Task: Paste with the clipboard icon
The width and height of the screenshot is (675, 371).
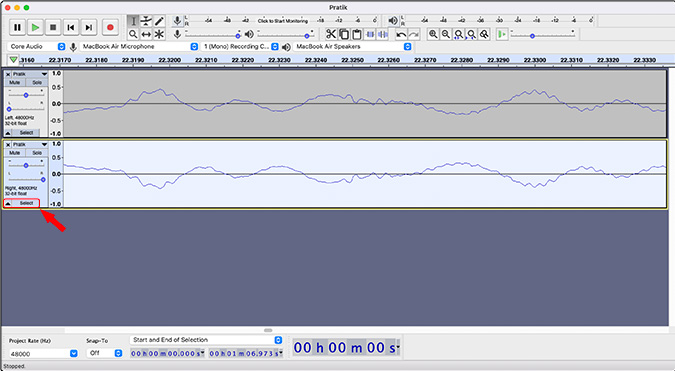Action: tap(356, 34)
